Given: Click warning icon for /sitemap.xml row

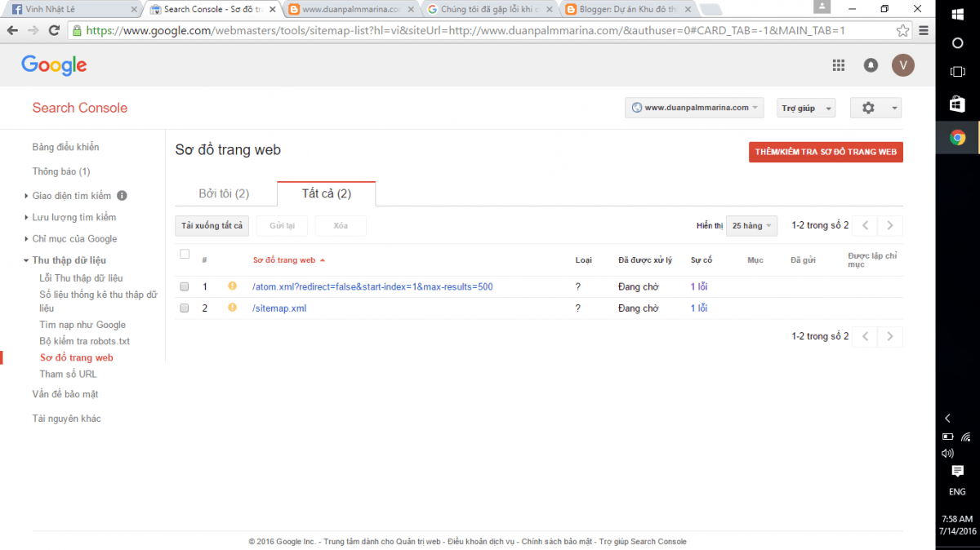Looking at the screenshot, I should coord(232,308).
